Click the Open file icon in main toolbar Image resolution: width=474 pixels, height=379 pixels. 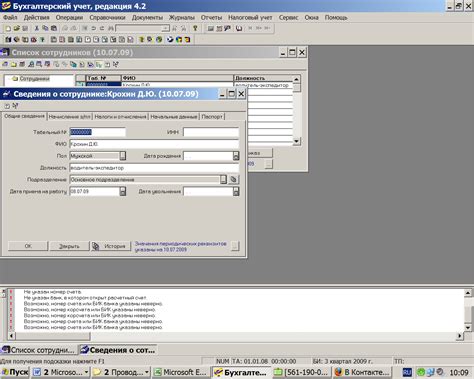coord(17,29)
